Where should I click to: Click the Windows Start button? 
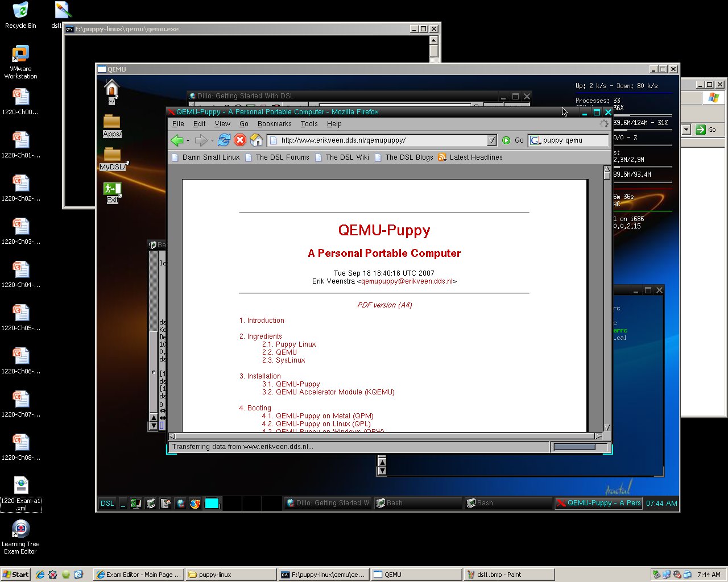(x=16, y=575)
